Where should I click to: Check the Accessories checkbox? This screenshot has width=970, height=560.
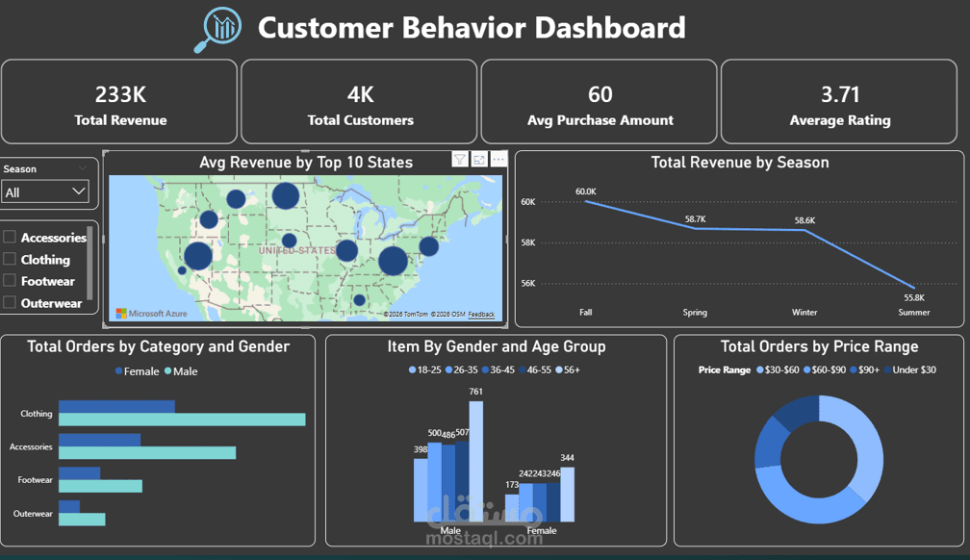pos(9,238)
